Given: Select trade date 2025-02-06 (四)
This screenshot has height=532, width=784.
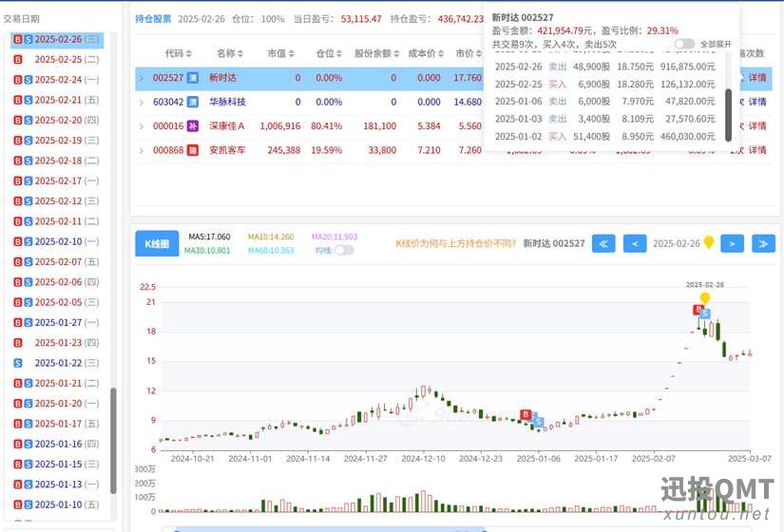Looking at the screenshot, I should click(67, 282).
